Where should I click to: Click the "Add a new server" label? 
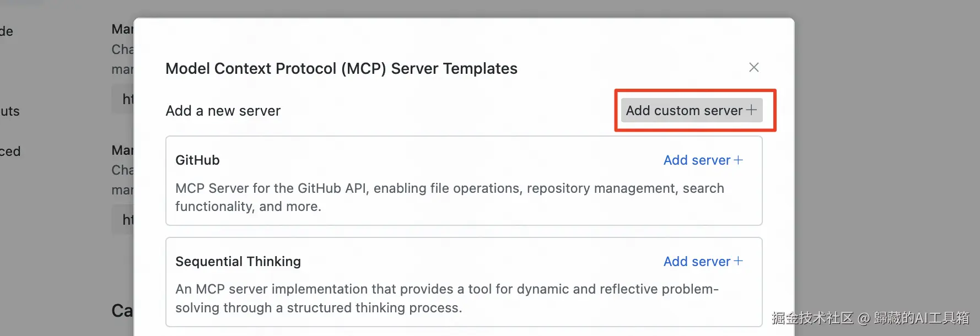(x=223, y=111)
